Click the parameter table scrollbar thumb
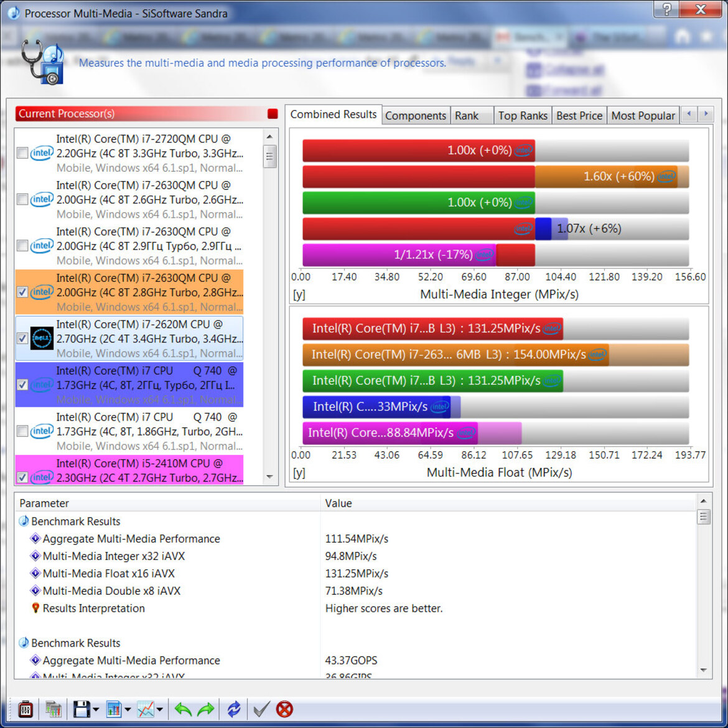728x728 pixels. 703,516
